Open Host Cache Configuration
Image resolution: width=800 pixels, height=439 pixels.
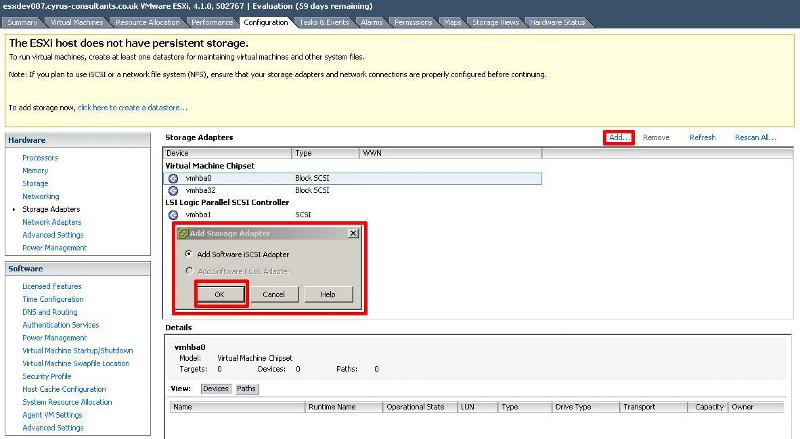click(64, 389)
